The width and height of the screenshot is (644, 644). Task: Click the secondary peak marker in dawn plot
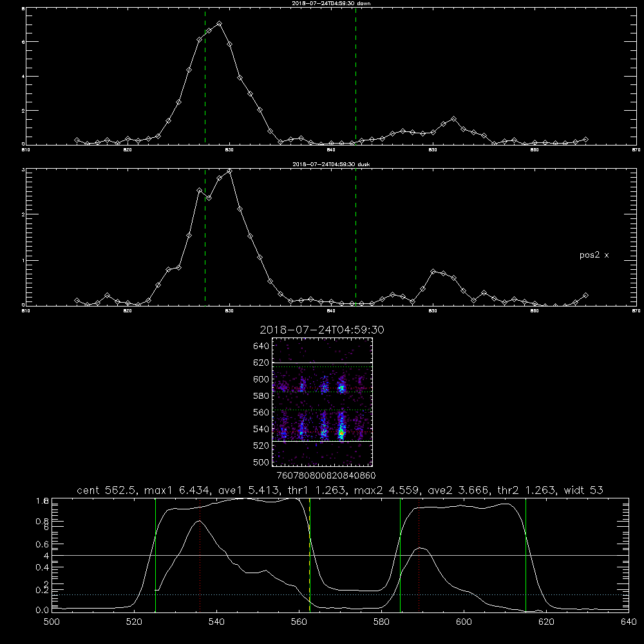pyautogui.click(x=453, y=118)
